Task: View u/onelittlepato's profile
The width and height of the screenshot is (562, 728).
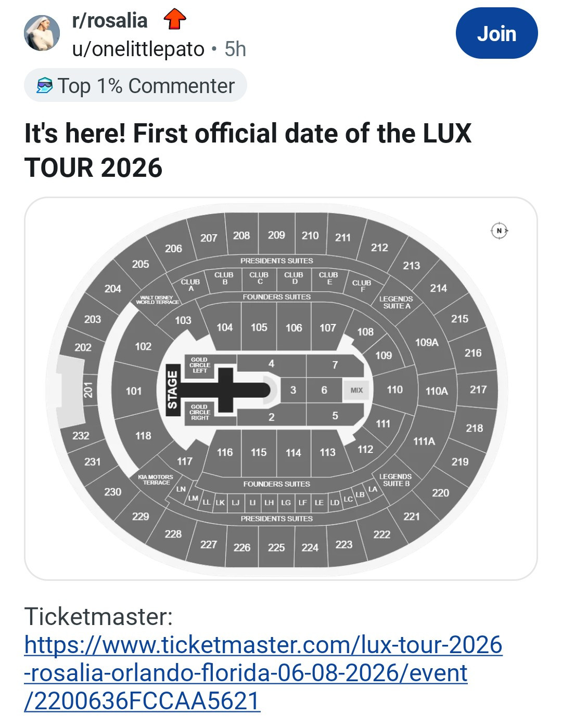Action: point(138,49)
